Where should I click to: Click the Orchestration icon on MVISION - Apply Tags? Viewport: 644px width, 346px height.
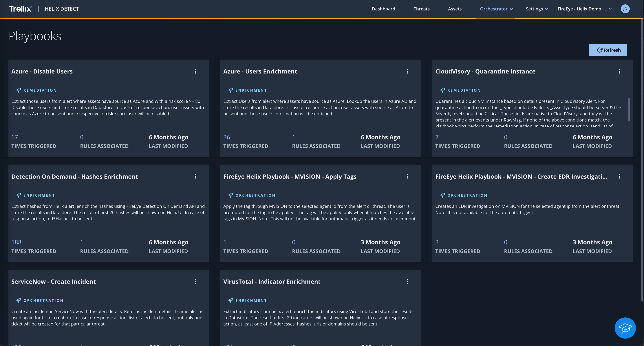click(231, 195)
